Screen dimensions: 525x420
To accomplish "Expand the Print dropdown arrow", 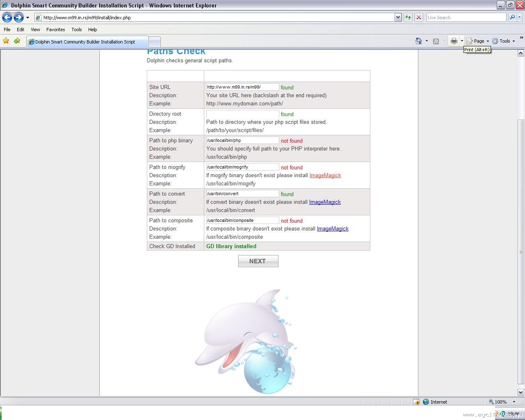I will point(462,41).
